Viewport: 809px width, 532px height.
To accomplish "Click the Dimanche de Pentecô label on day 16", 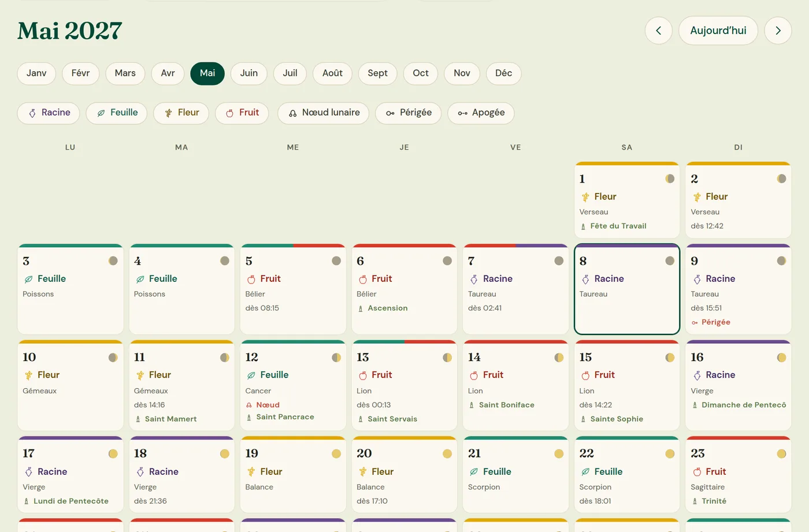I will coord(744,405).
